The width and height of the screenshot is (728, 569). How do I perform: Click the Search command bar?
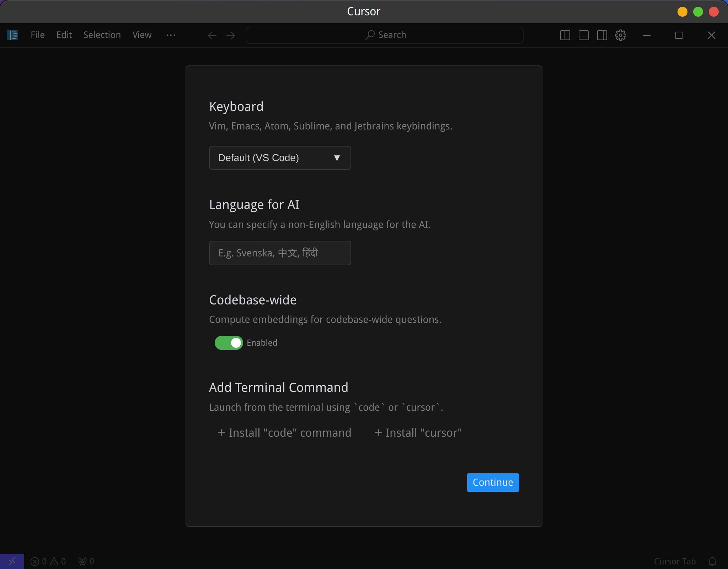click(384, 35)
